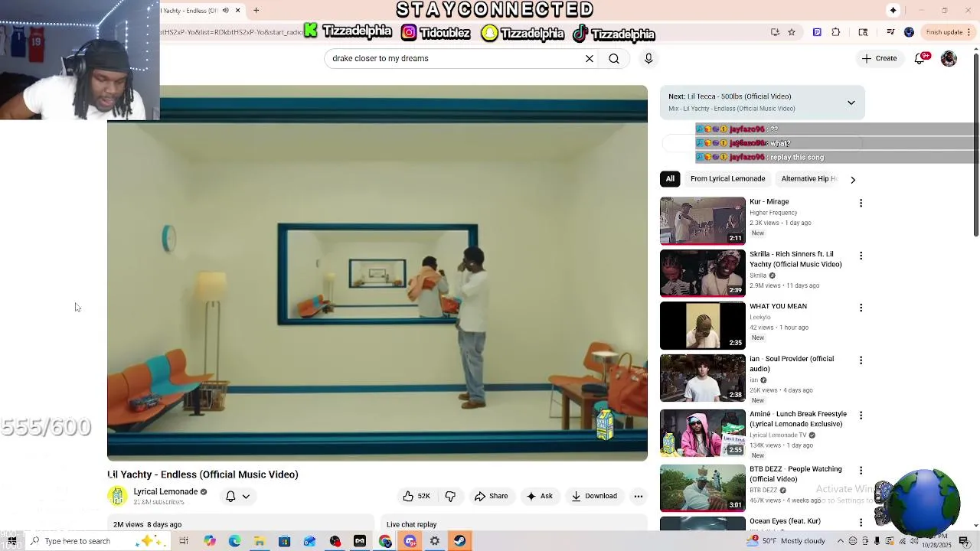Open Kur - Mirage thumbnail

[702, 220]
